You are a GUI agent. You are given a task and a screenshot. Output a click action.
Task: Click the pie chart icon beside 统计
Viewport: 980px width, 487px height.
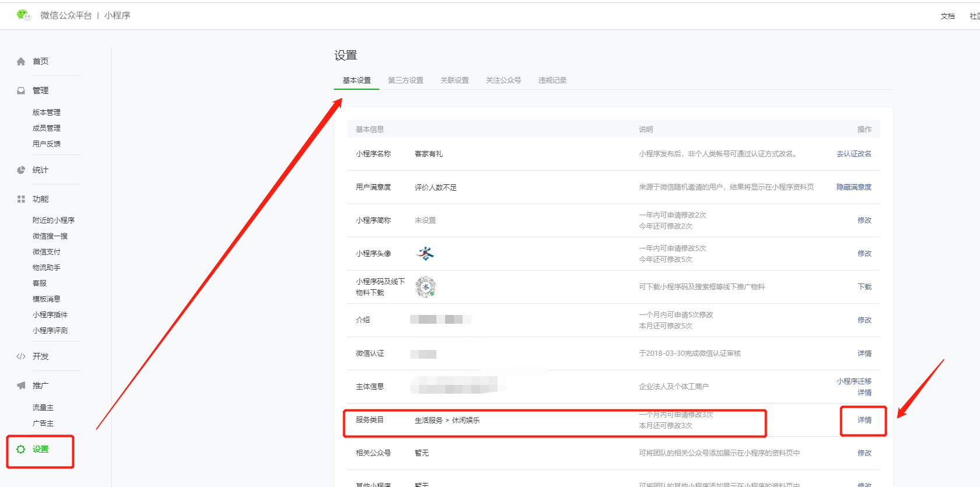point(21,170)
